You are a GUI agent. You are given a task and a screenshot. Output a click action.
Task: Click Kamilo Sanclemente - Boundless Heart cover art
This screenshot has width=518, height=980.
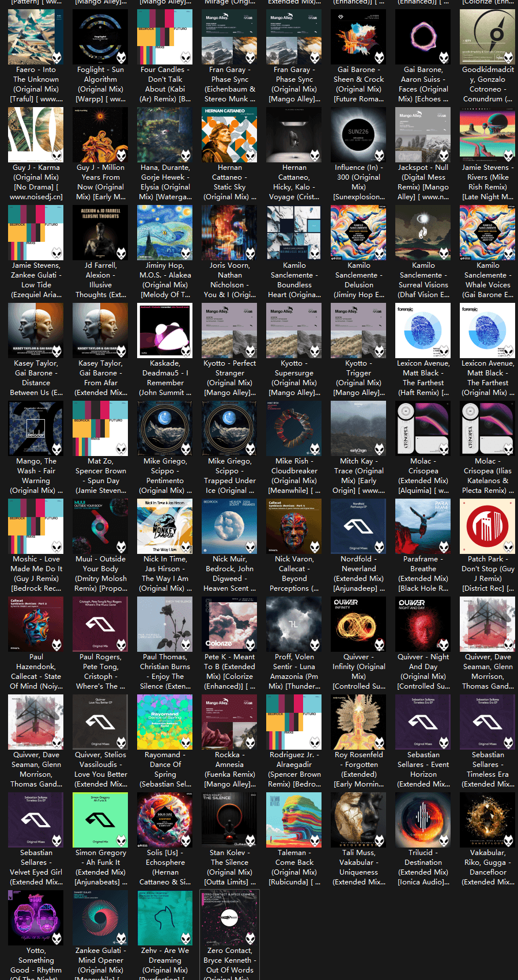coord(294,233)
